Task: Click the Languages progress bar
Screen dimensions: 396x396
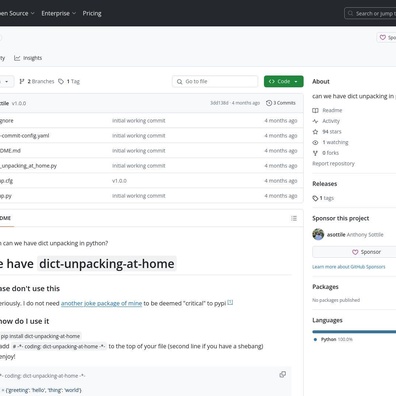Action: [x=354, y=332]
